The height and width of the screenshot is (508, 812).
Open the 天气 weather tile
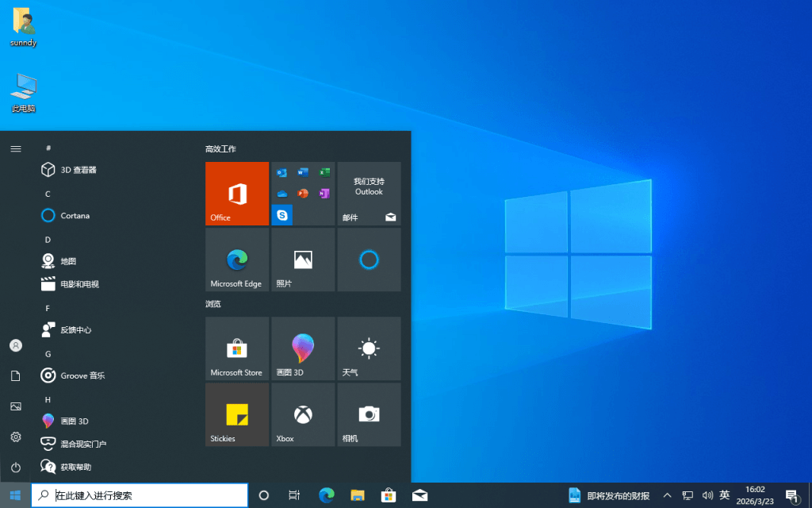coord(369,348)
